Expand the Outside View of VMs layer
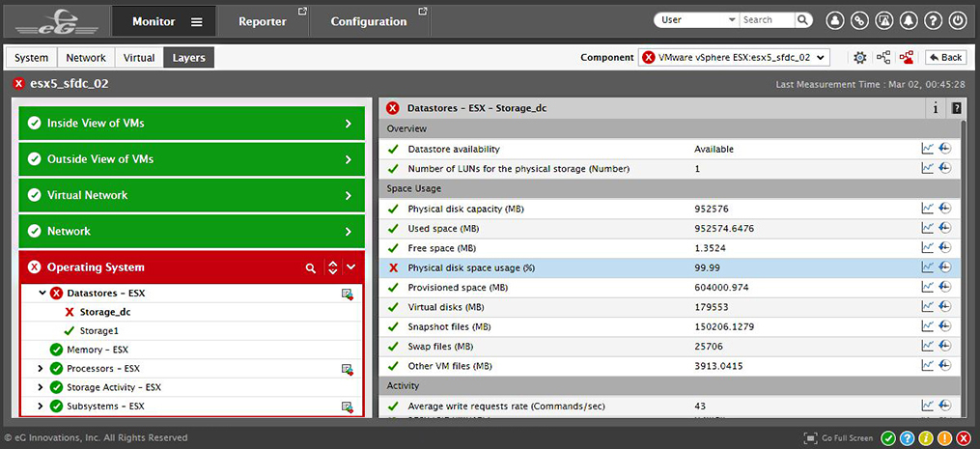 [x=349, y=159]
